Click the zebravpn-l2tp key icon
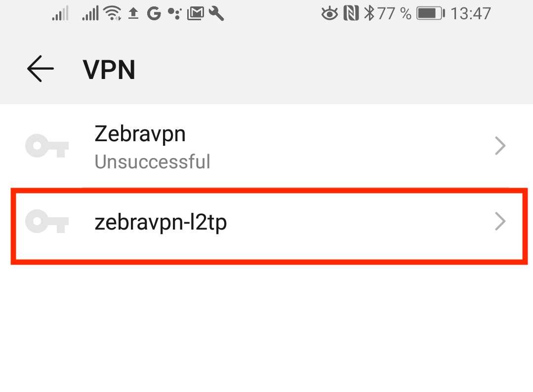The width and height of the screenshot is (533, 392). click(47, 222)
